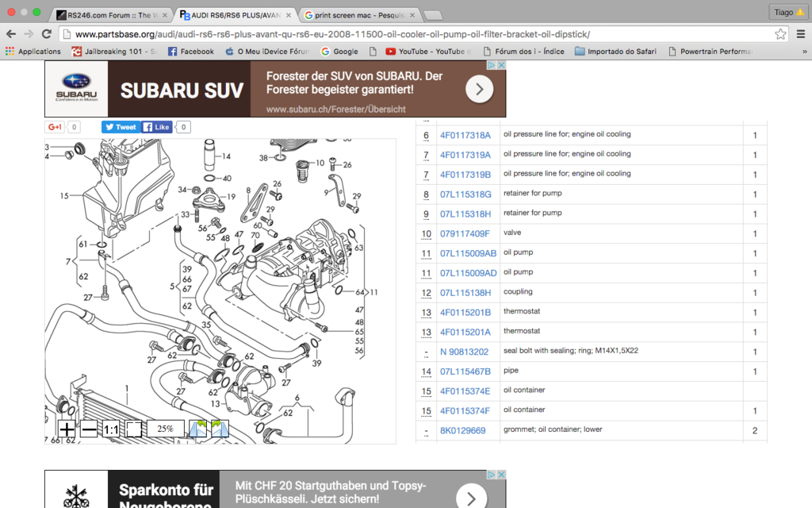Click the Tweet button
The height and width of the screenshot is (508, 812).
point(121,127)
